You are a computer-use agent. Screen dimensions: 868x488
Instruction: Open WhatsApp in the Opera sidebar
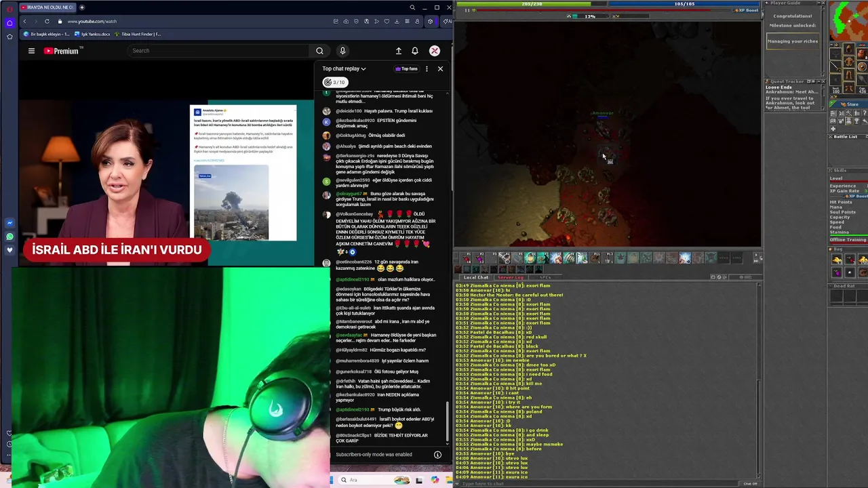tap(9, 237)
